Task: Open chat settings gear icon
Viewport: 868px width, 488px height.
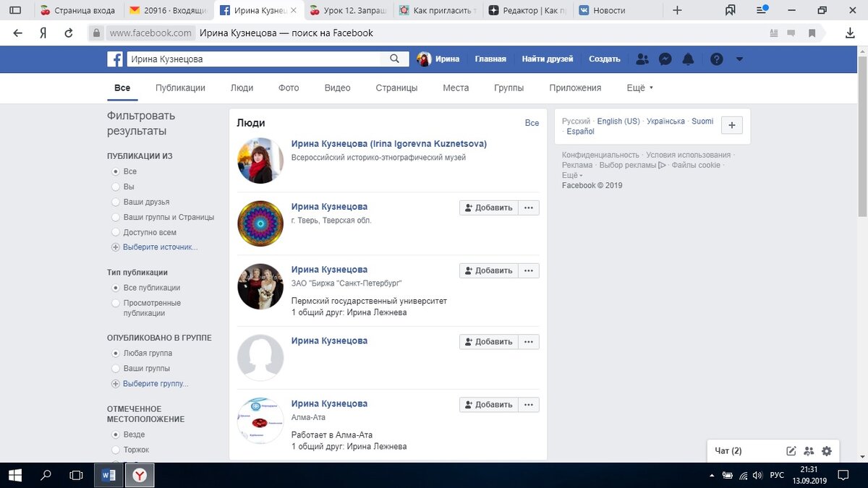Action: pos(827,451)
